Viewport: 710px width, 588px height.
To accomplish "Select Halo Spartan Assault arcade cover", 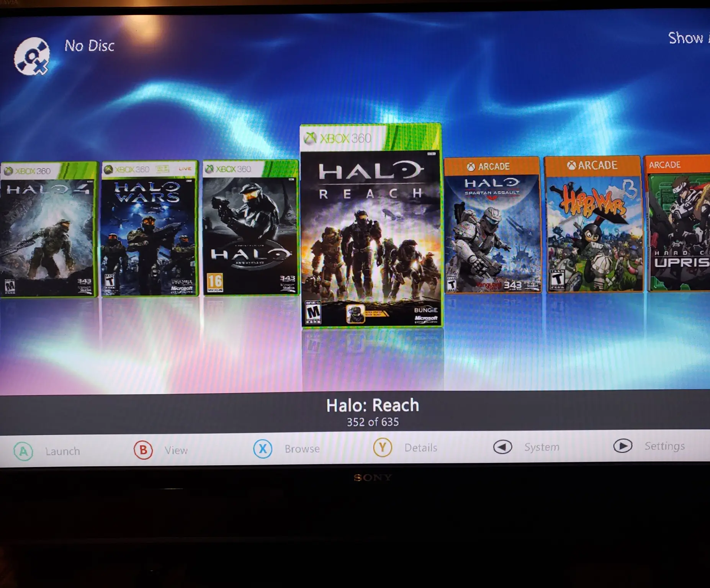I will [x=492, y=225].
